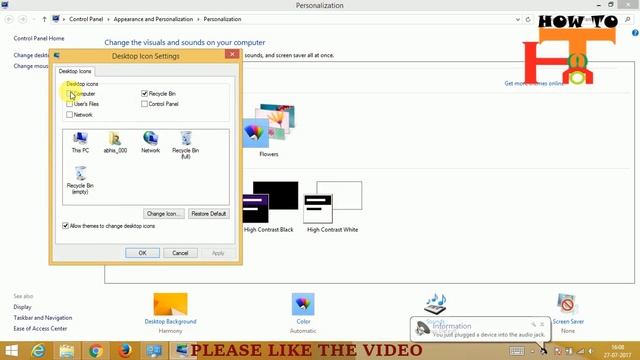This screenshot has width=640, height=360.
Task: Open Ease of Access Center link
Action: coord(40,329)
